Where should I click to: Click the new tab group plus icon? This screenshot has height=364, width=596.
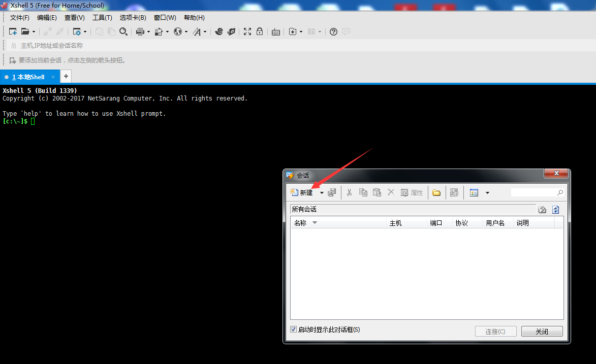click(x=293, y=31)
